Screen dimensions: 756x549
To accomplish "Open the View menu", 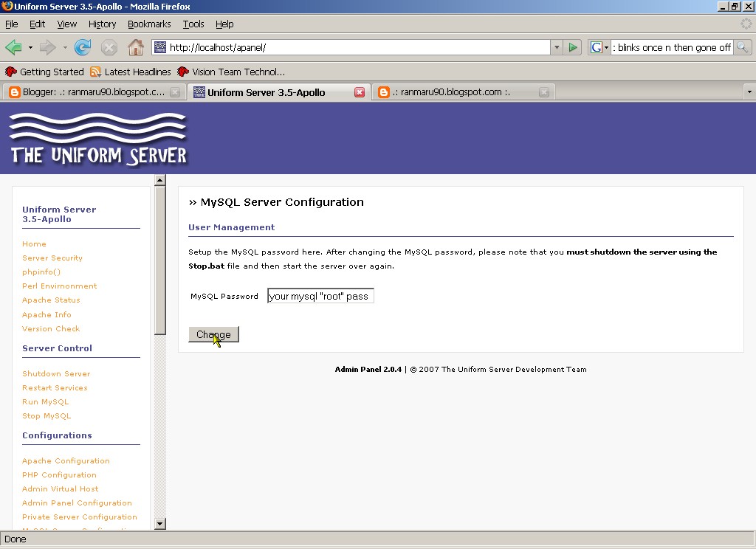I will (66, 24).
